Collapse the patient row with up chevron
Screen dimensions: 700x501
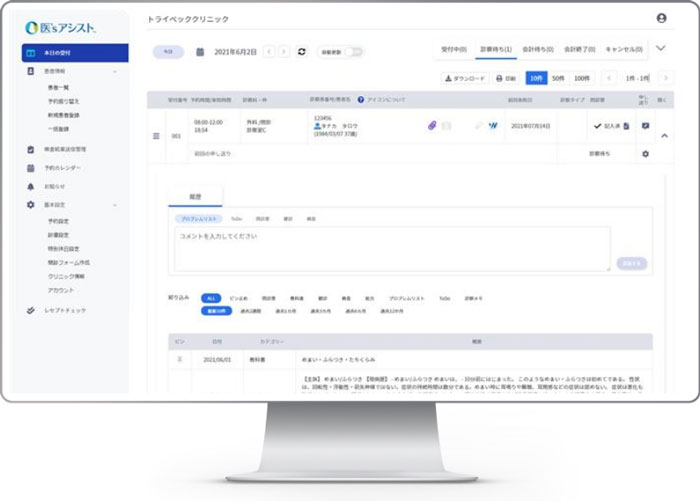(x=665, y=136)
